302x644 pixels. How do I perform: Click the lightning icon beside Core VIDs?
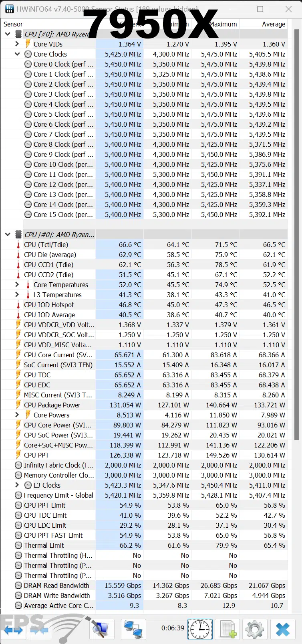pos(28,44)
